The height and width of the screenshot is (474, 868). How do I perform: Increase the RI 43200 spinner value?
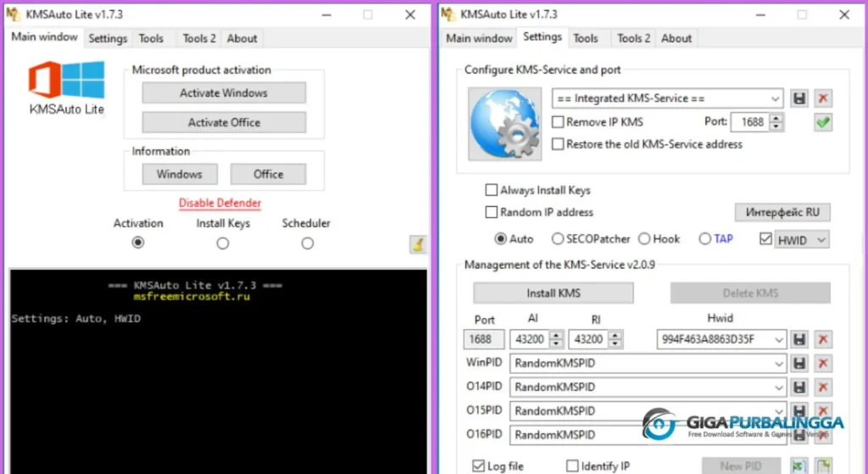(x=615, y=335)
